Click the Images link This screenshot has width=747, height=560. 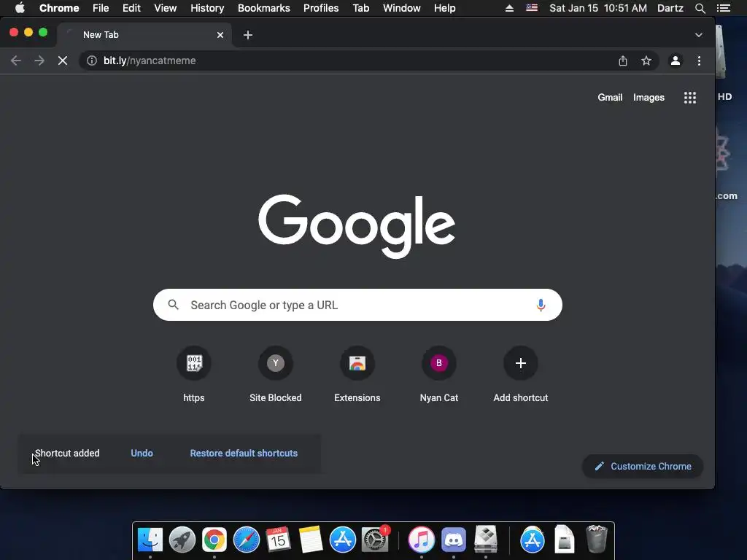pyautogui.click(x=649, y=97)
